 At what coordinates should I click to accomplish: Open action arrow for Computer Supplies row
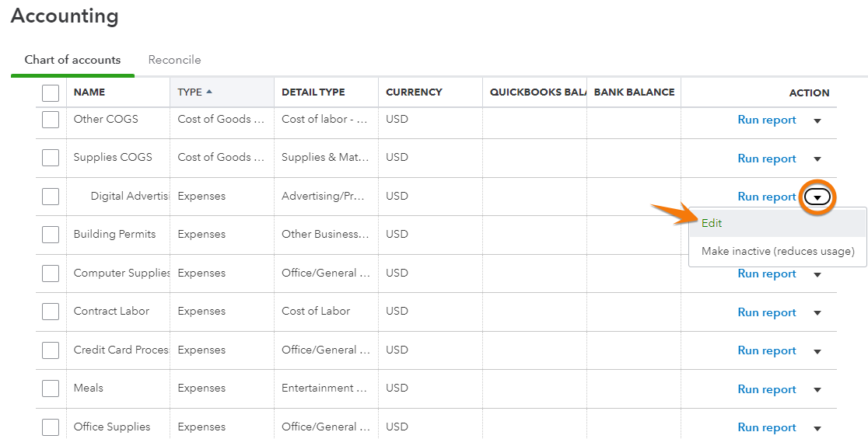click(x=817, y=274)
